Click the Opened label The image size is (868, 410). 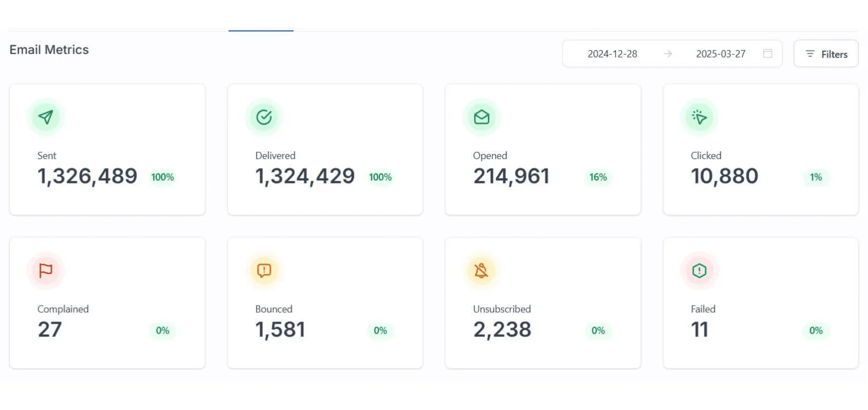[x=490, y=156]
